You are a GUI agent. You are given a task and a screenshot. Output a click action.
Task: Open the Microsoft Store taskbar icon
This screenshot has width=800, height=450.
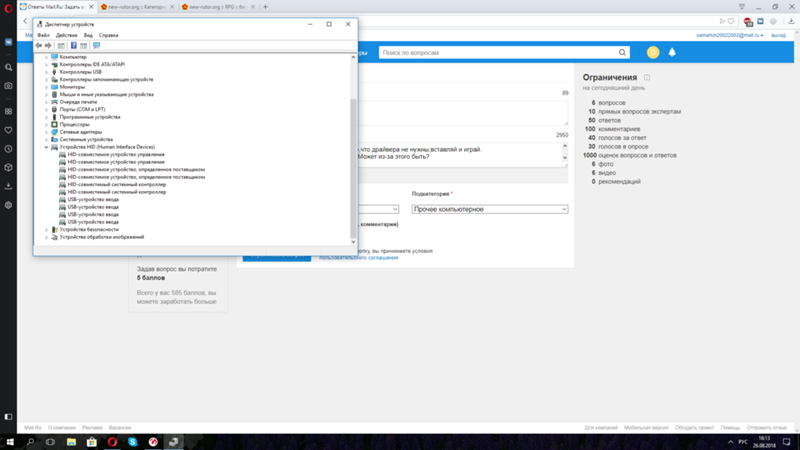91,442
